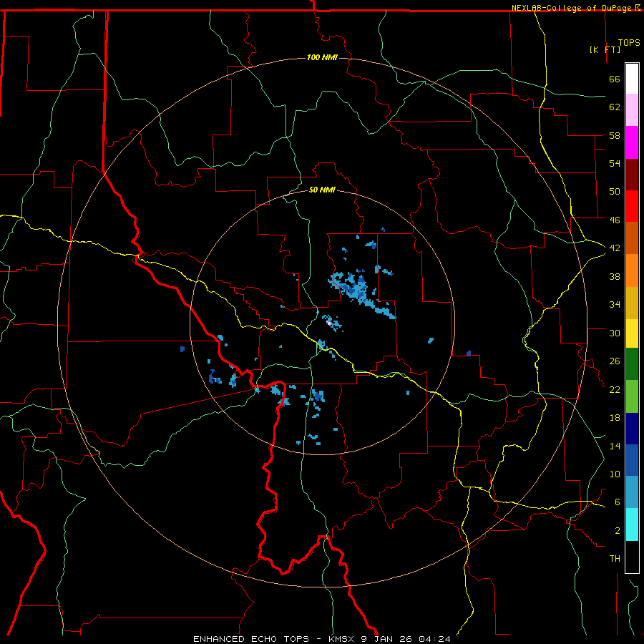Click the [K FT] units label

tap(605, 49)
